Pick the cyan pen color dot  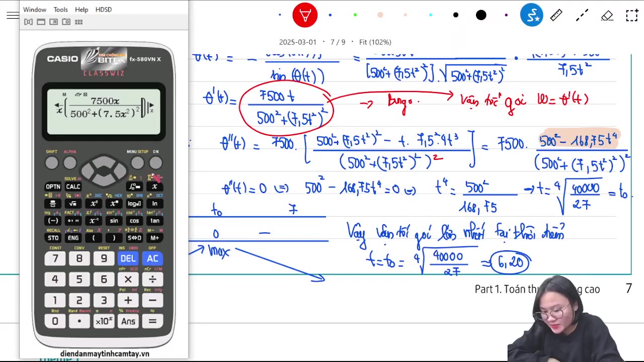(431, 15)
